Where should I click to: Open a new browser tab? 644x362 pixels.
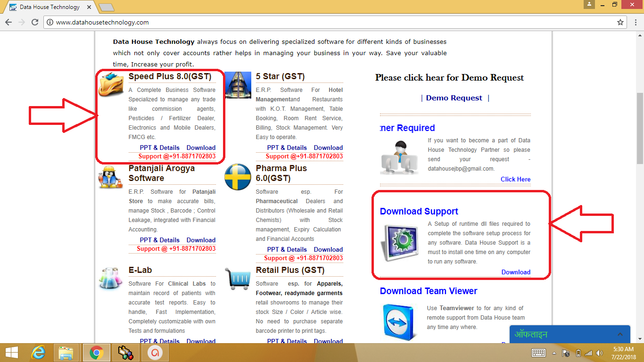point(107,7)
